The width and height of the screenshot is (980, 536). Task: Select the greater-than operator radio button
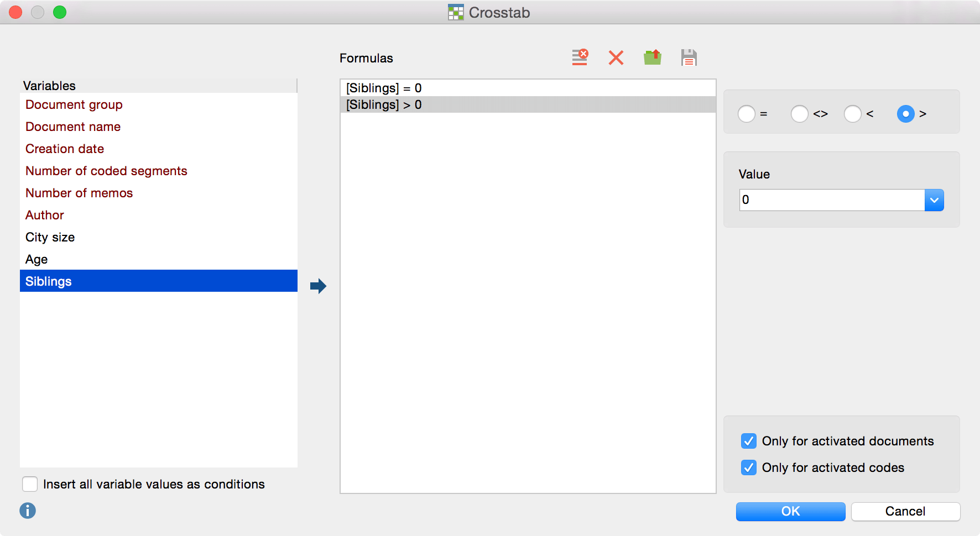906,114
